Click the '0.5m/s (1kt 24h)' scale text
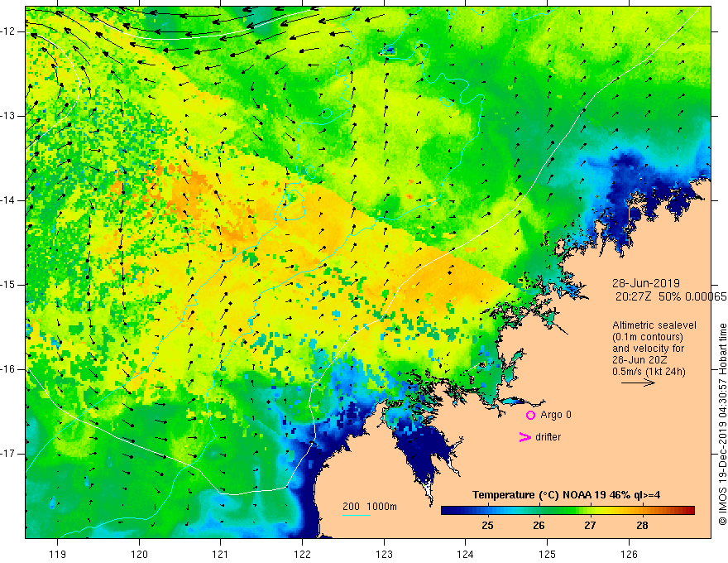This screenshot has width=728, height=563. click(x=649, y=372)
